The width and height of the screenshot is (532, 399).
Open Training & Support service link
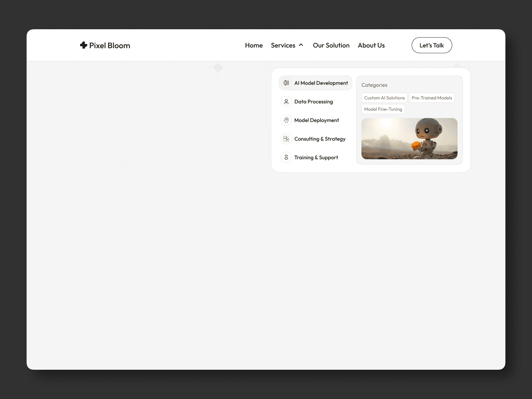click(316, 157)
